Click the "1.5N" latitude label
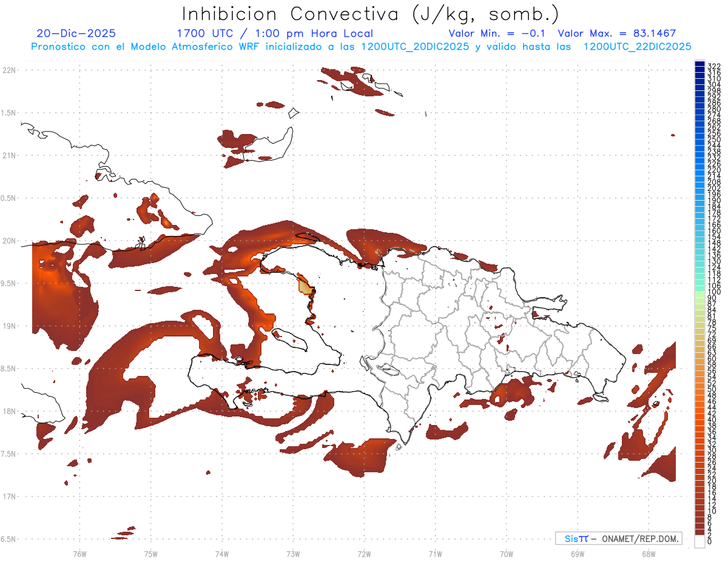 click(x=9, y=113)
